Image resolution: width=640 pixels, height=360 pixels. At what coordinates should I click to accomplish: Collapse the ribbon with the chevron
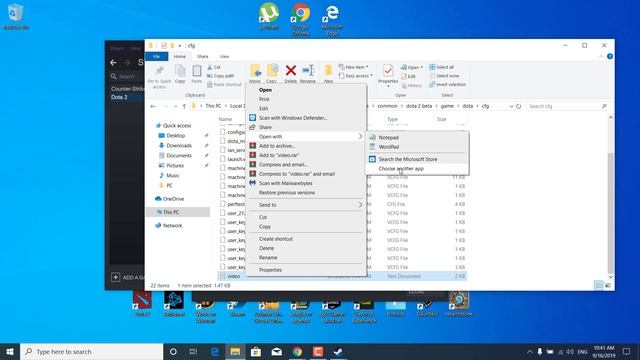click(x=601, y=56)
